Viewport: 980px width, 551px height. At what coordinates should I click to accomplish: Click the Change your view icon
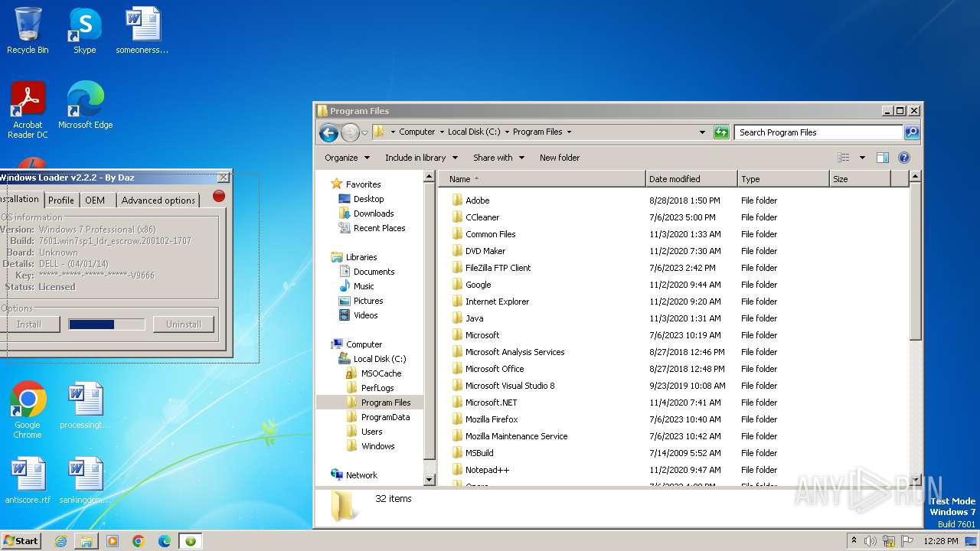(843, 158)
